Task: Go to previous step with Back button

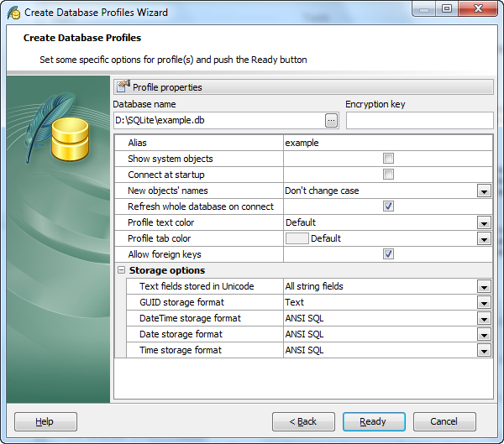Action: point(303,421)
